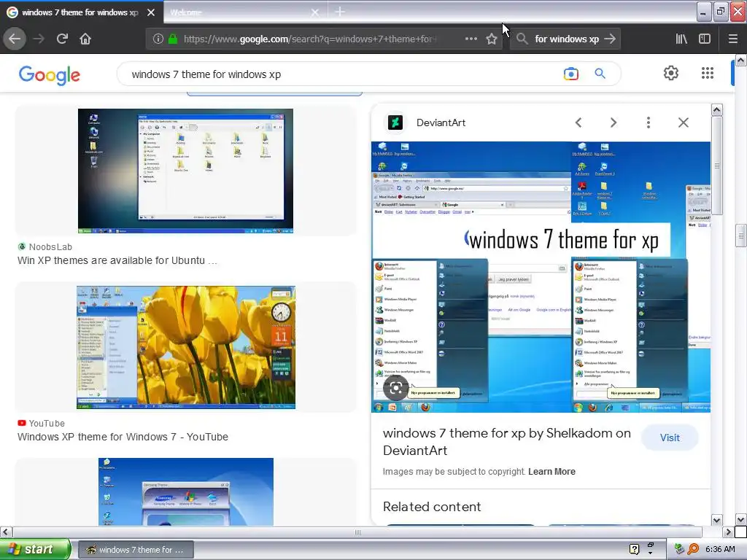Go back with the browser back arrow
Viewport: 747px width, 560px height.
(x=15, y=39)
